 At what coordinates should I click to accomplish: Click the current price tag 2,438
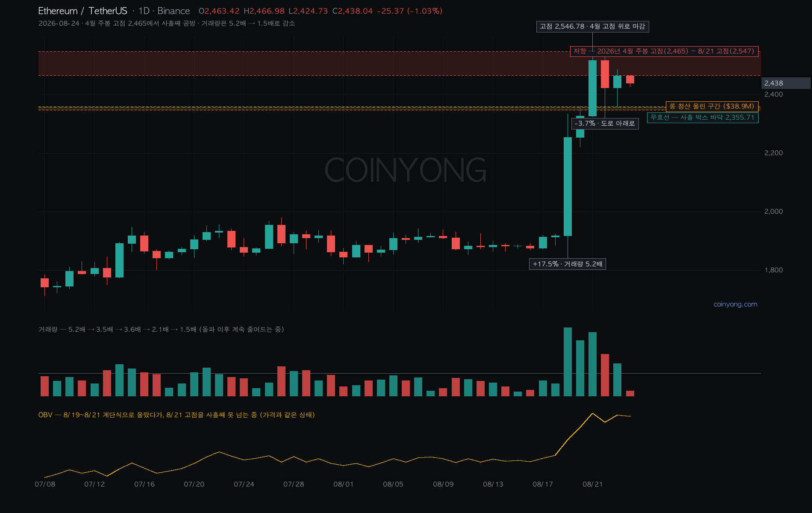click(x=786, y=83)
